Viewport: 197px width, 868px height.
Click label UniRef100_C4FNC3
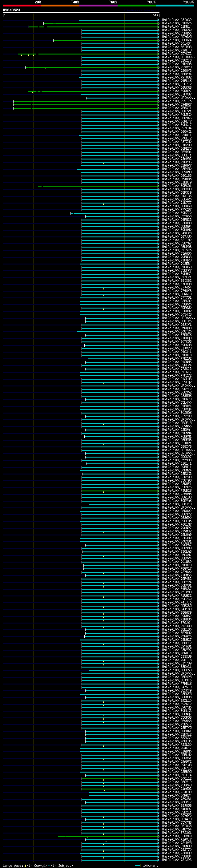(177, 220)
